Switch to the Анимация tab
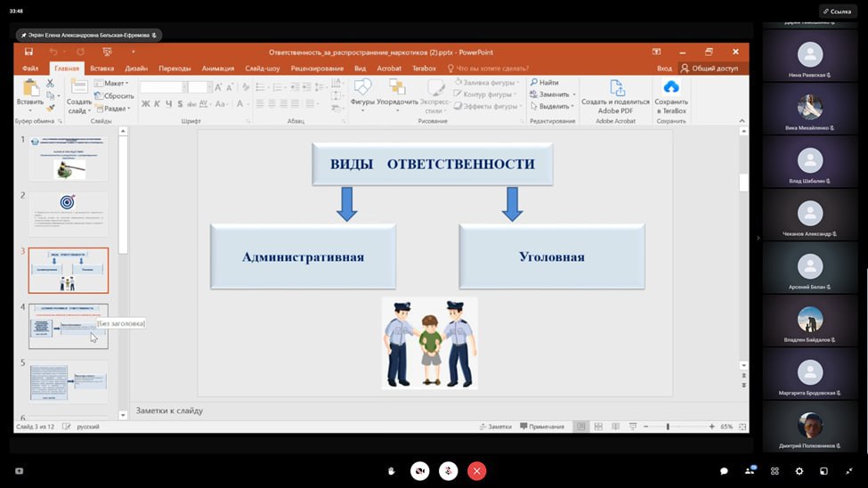The width and height of the screenshot is (868, 488). click(218, 68)
